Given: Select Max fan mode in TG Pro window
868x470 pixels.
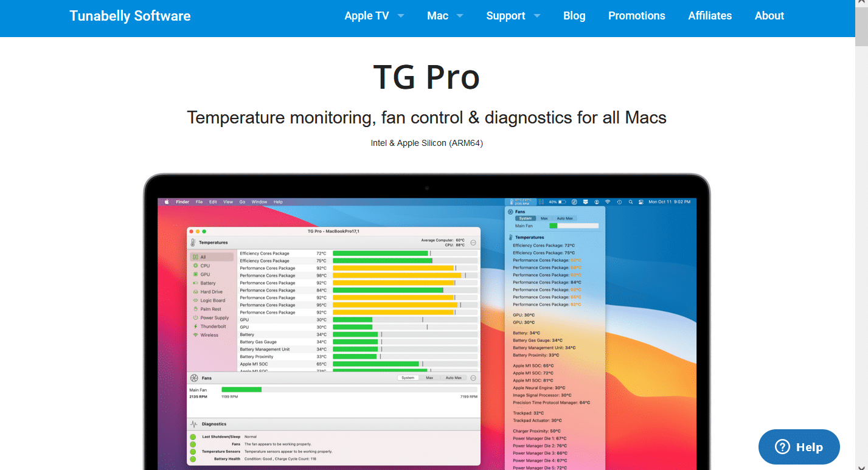Looking at the screenshot, I should (x=429, y=378).
